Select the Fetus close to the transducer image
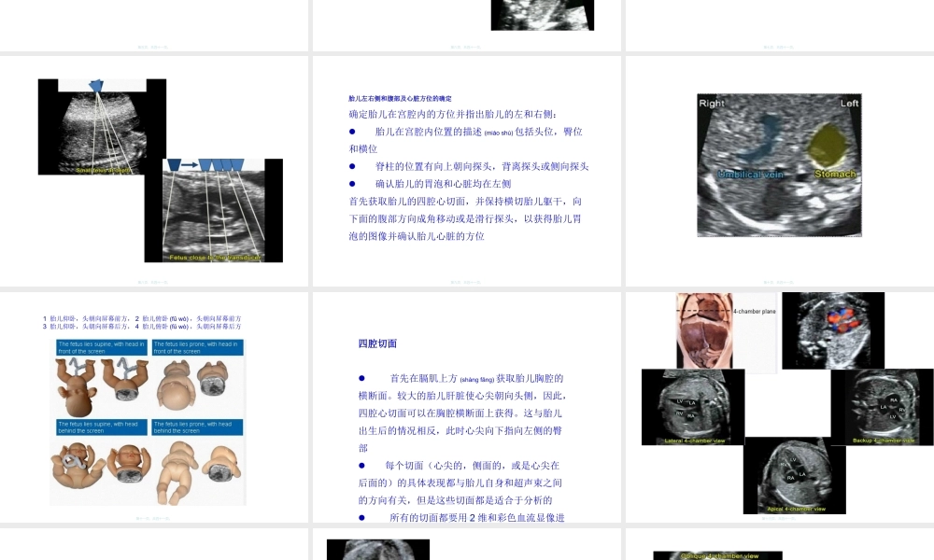The width and height of the screenshot is (934, 560). point(213,210)
